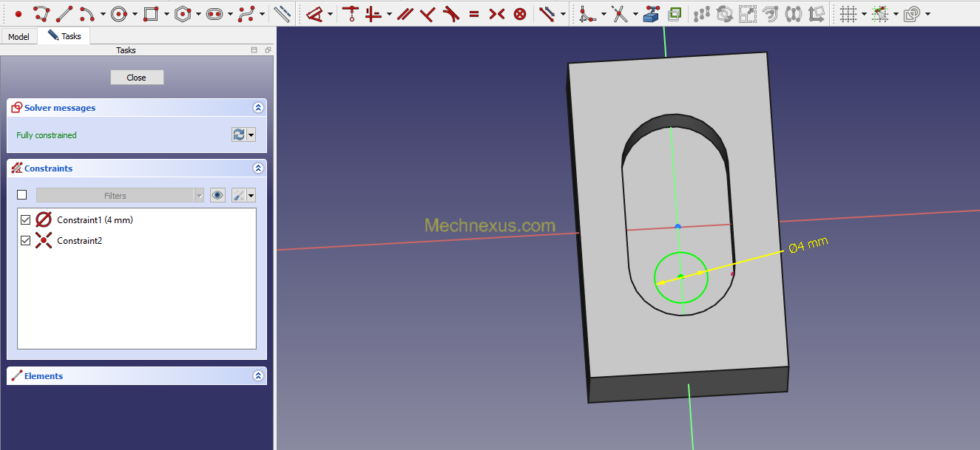Collapse the Constraints section

pos(258,168)
